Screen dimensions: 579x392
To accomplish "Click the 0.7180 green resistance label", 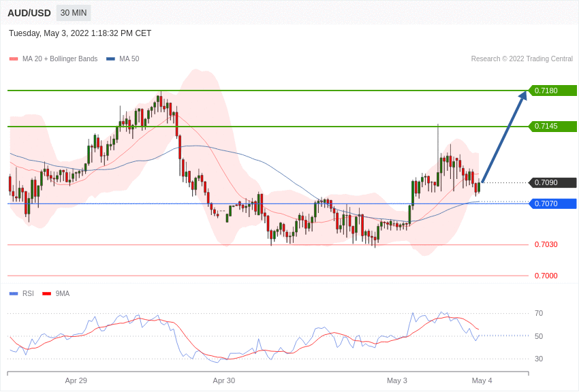I will pos(553,91).
